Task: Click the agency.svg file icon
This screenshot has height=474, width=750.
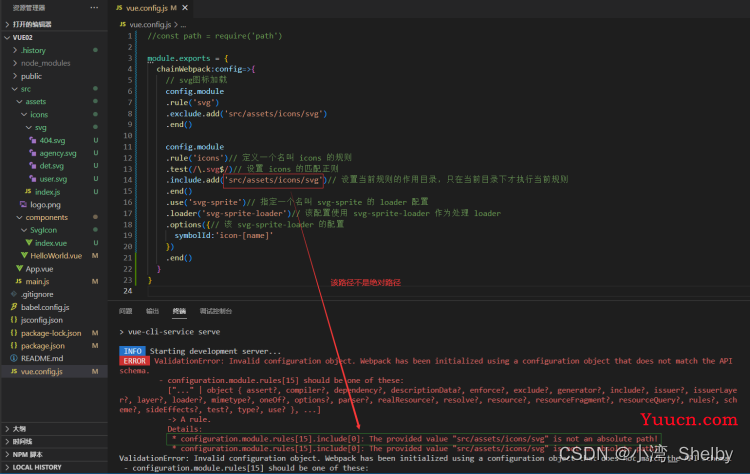Action: (x=33, y=153)
